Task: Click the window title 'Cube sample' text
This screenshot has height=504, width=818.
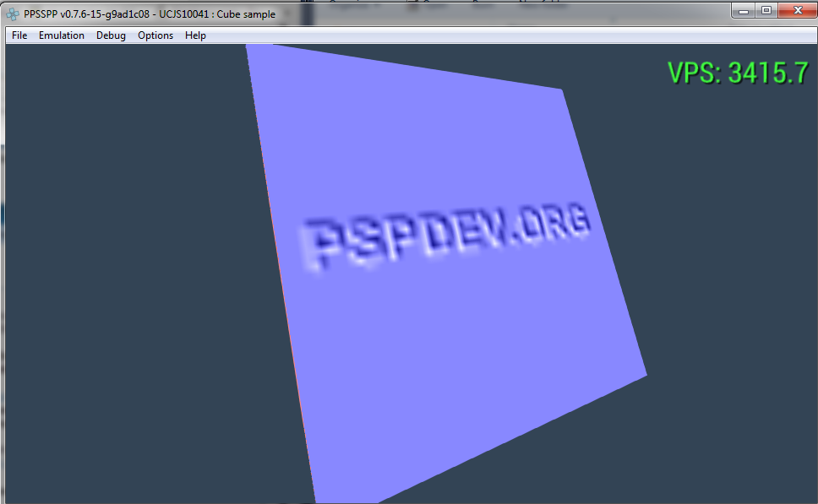Action: [x=247, y=14]
